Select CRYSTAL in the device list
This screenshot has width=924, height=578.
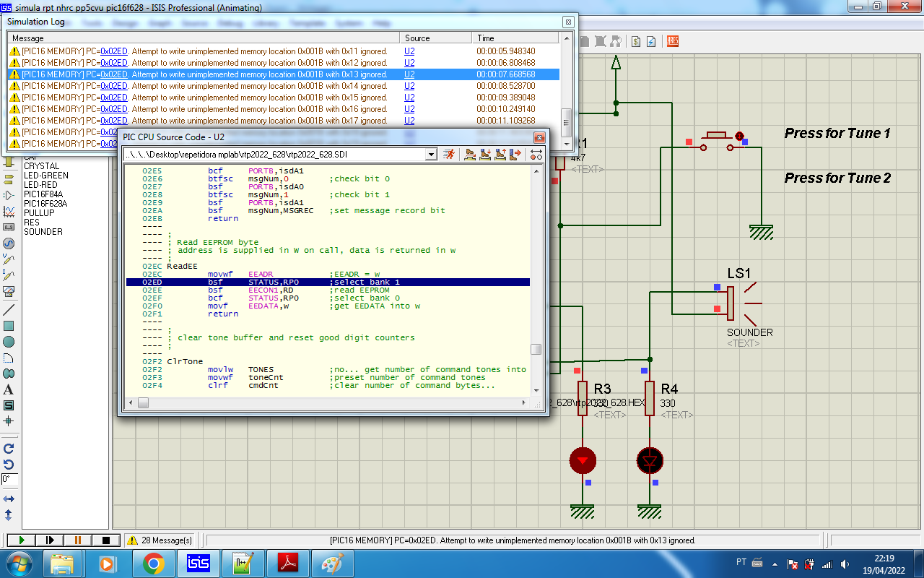pos(41,166)
